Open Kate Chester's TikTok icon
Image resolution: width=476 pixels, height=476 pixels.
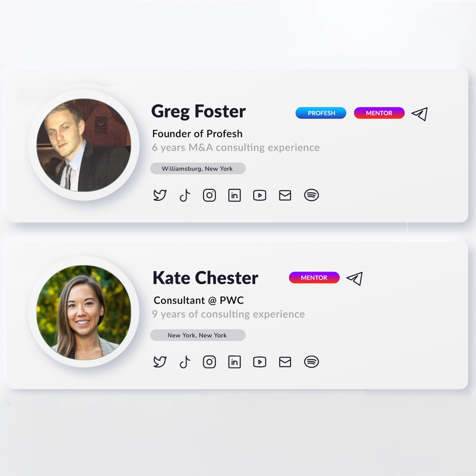point(185,362)
